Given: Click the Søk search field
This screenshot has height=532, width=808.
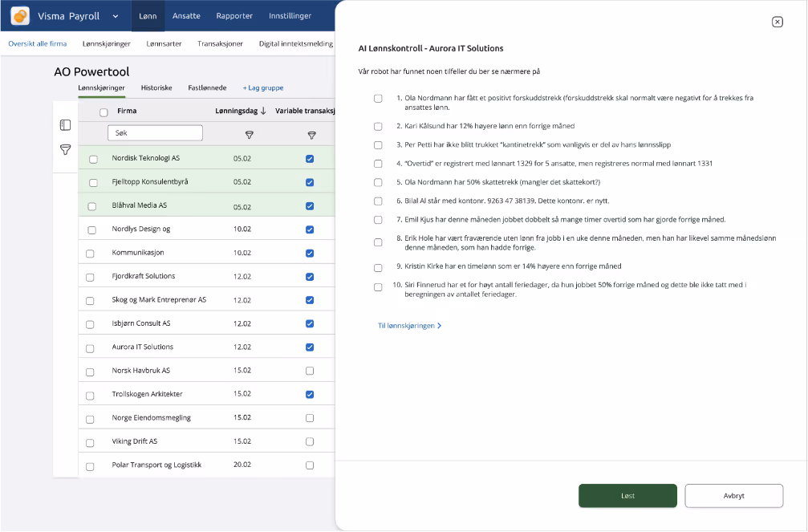Looking at the screenshot, I should (x=155, y=133).
